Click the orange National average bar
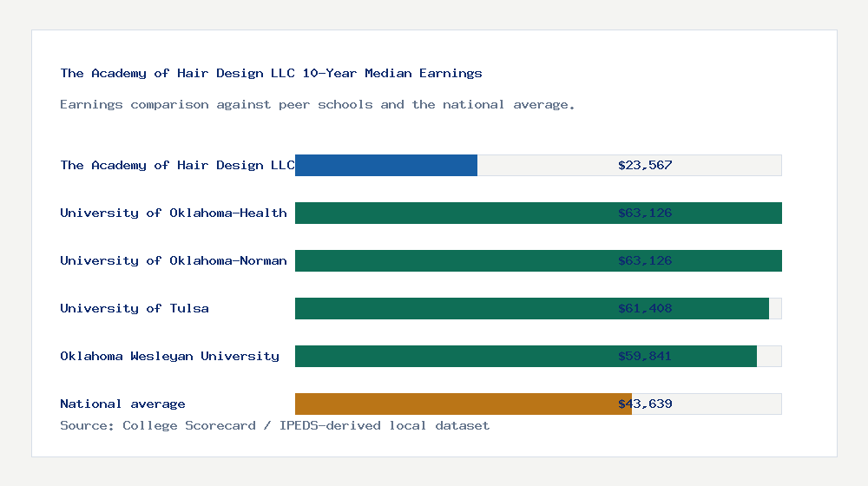Image resolution: width=868 pixels, height=486 pixels. (464, 404)
